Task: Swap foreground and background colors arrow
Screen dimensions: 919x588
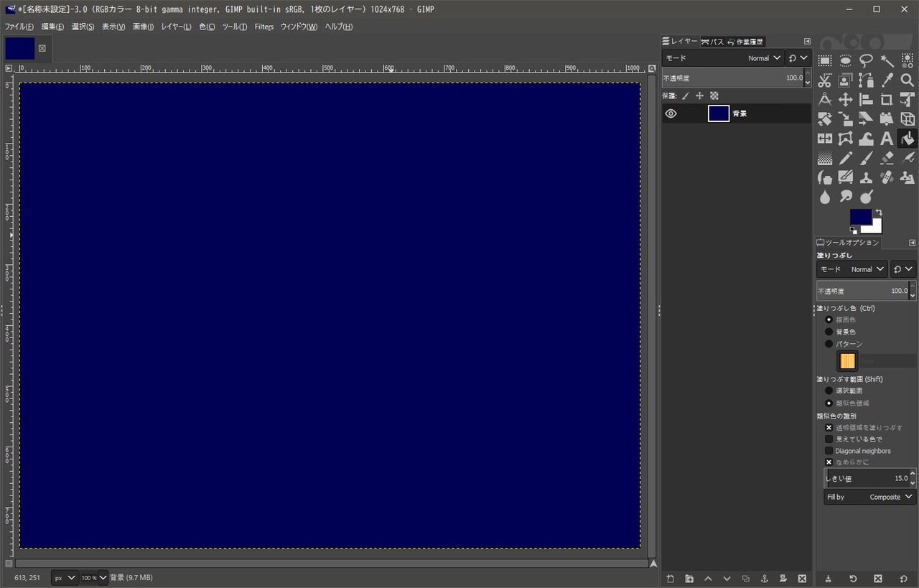Action: [879, 213]
